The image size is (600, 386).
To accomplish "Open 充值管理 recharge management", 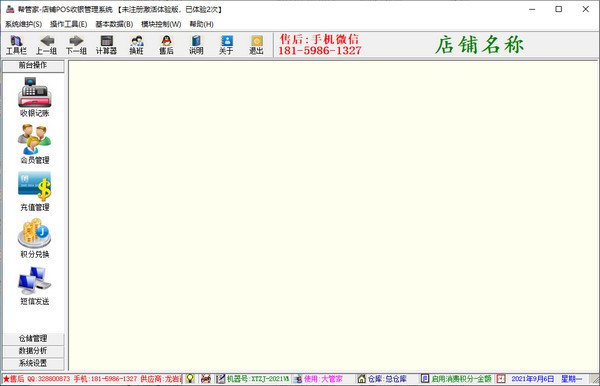I will (34, 191).
